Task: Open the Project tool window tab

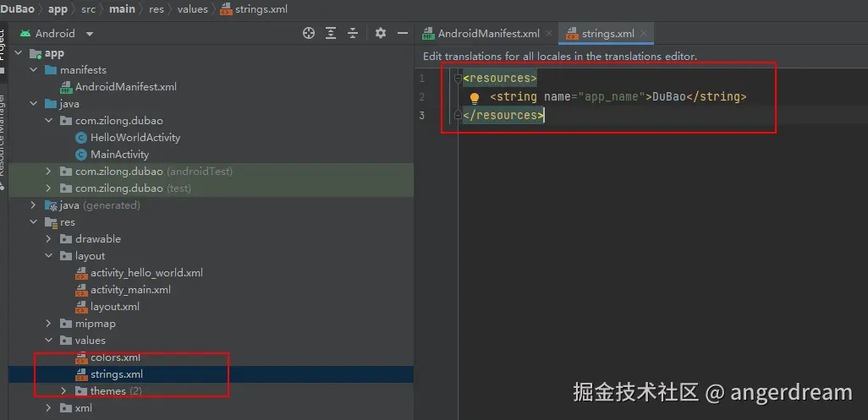Action: click(x=3, y=52)
